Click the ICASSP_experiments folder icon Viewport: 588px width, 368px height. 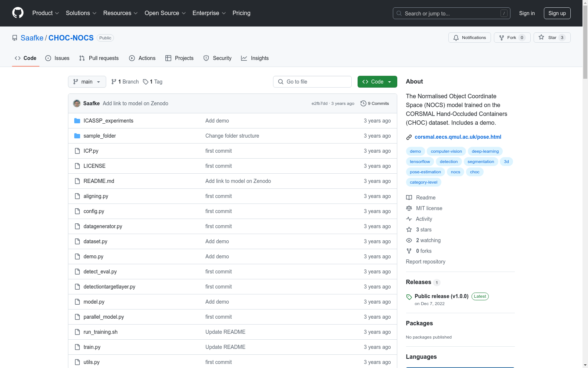coord(77,121)
